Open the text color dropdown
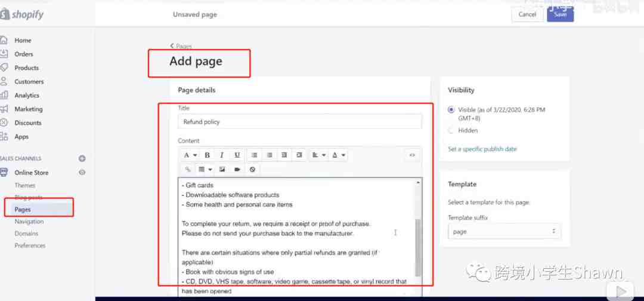Image resolution: width=644 pixels, height=301 pixels. [x=338, y=155]
